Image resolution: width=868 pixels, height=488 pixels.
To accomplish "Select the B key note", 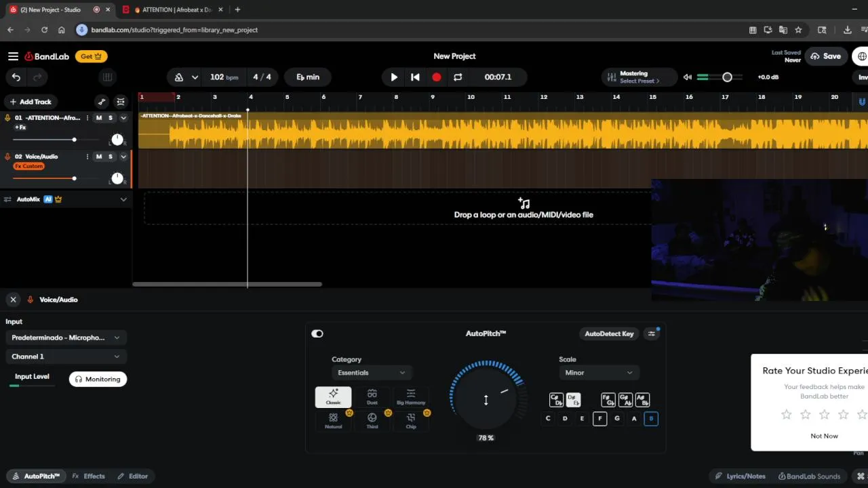I will click(651, 419).
